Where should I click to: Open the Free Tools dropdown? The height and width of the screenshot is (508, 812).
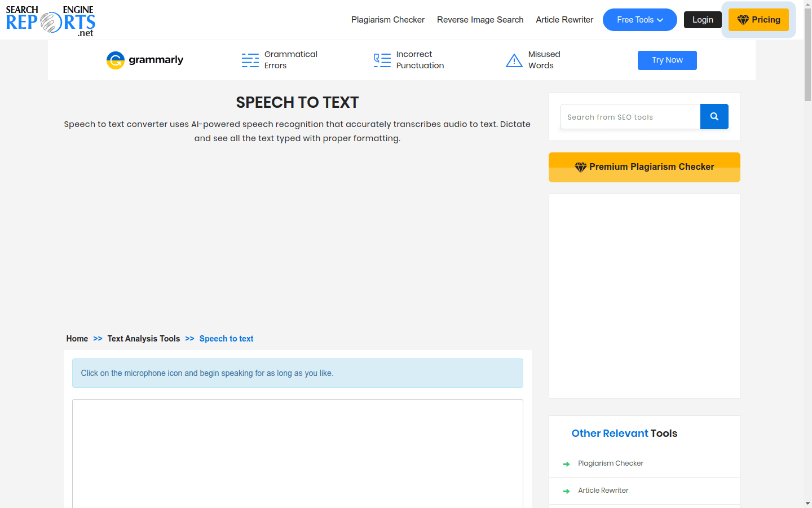pos(639,19)
